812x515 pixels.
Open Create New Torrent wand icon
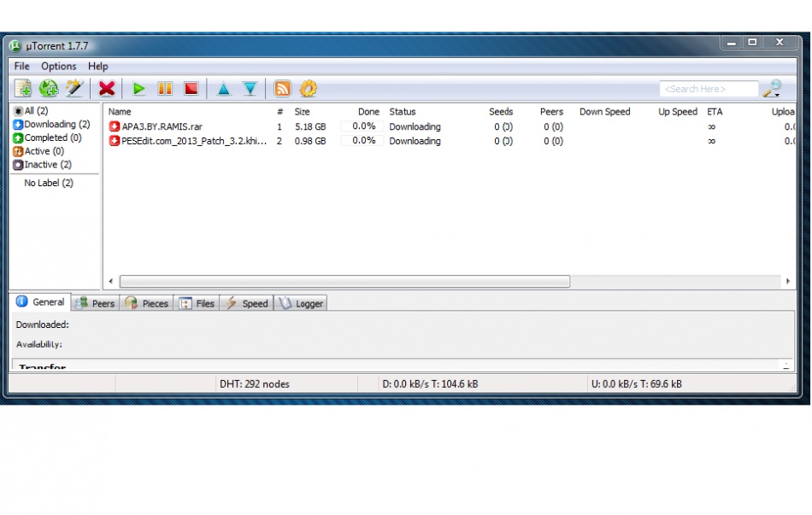tap(74, 89)
